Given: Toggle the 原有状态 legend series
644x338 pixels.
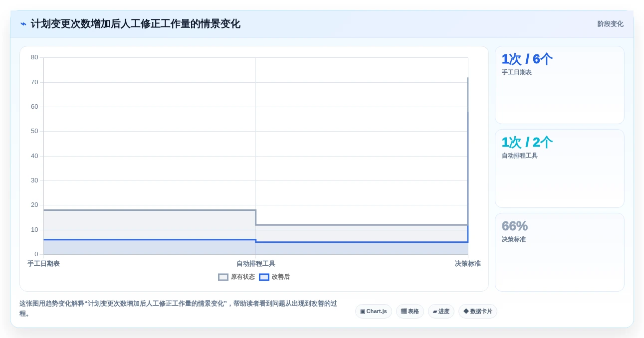Looking at the screenshot, I should pos(236,277).
